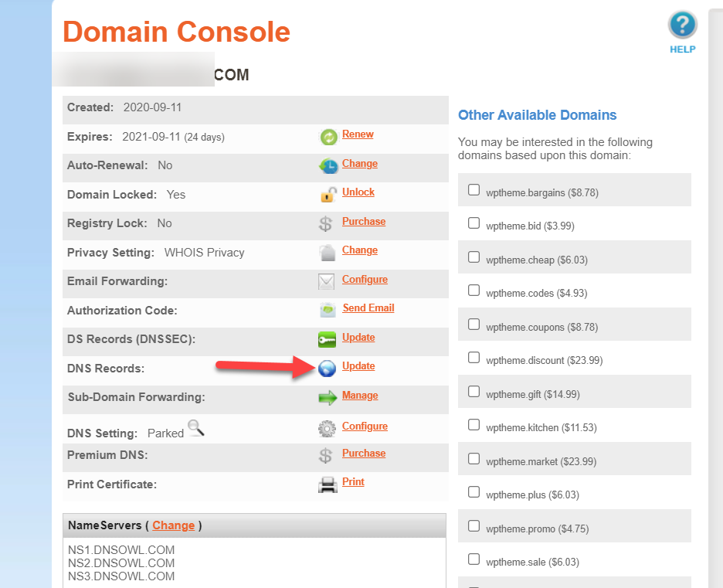Click the NS3.DNSOWL.COM nameserver text
723x588 pixels.
coord(121,576)
